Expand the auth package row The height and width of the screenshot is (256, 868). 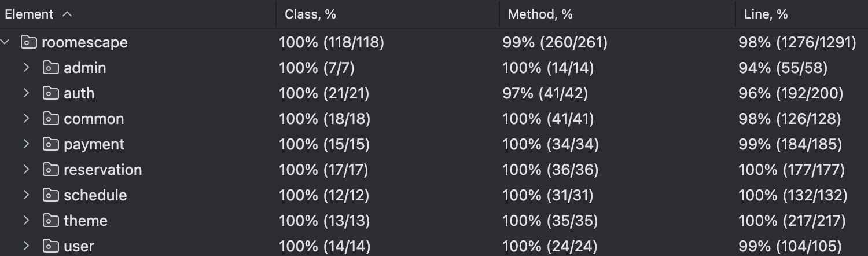(26, 93)
